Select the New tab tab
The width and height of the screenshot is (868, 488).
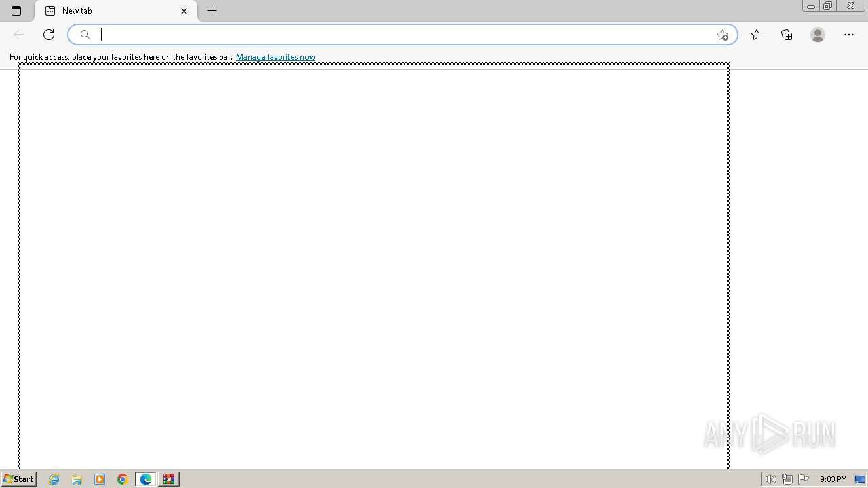click(x=116, y=11)
